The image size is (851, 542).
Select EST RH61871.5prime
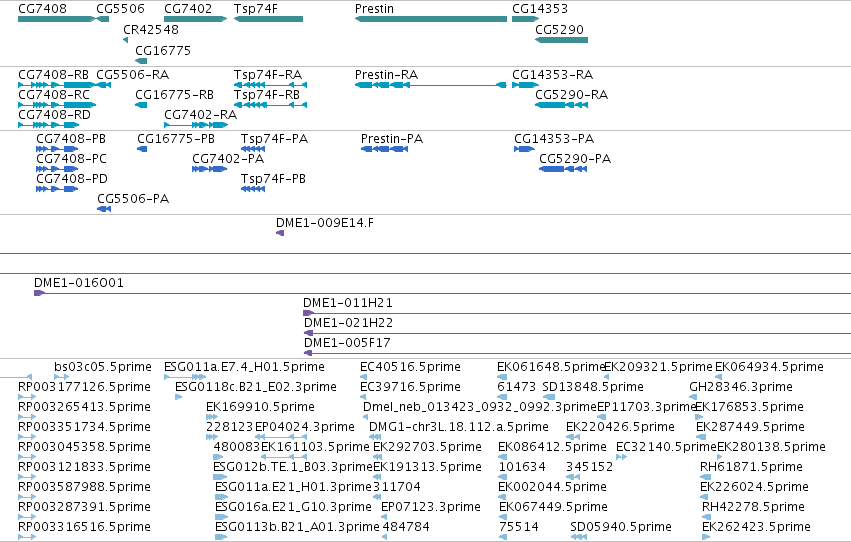tap(751, 468)
